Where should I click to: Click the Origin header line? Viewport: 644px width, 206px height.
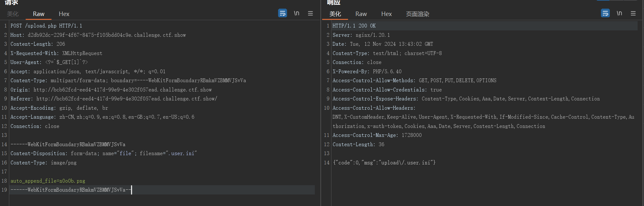(x=111, y=90)
